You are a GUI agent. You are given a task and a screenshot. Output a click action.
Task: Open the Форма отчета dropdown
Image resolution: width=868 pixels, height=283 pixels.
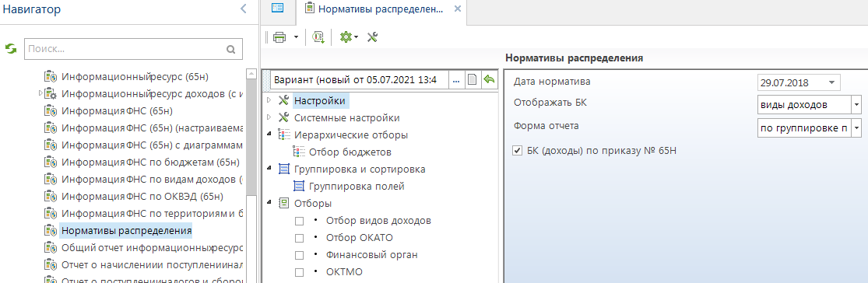point(857,128)
